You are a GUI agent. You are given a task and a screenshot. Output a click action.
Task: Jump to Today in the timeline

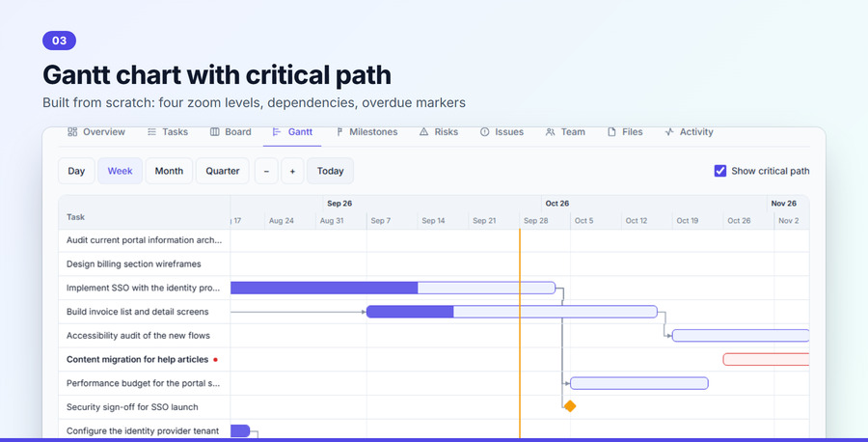pos(331,171)
